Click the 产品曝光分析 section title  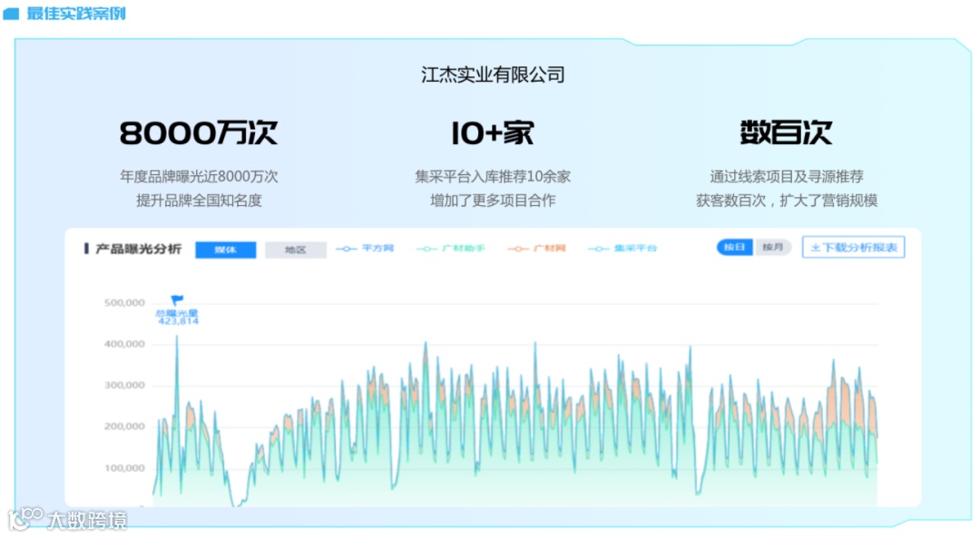coord(138,249)
